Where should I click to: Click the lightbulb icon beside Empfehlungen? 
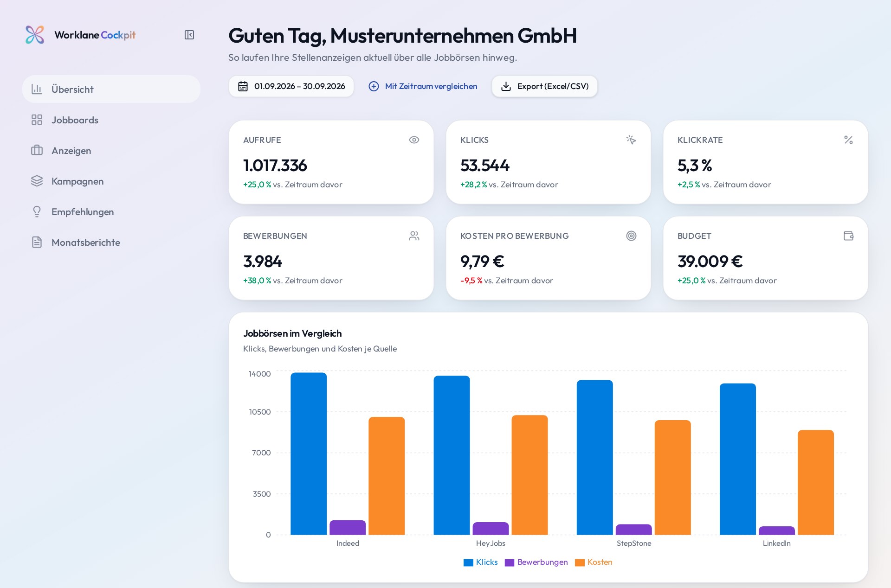tap(37, 211)
